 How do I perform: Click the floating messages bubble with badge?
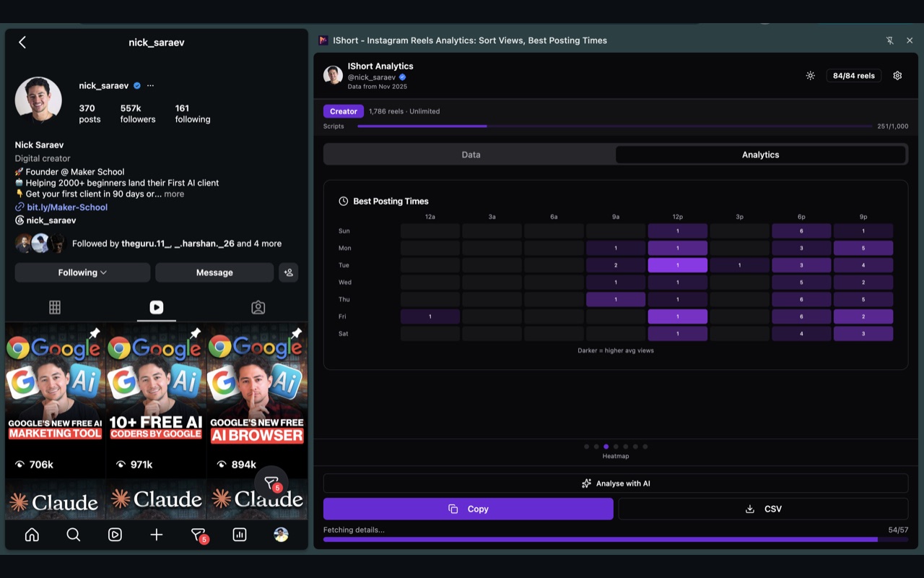pyautogui.click(x=271, y=483)
